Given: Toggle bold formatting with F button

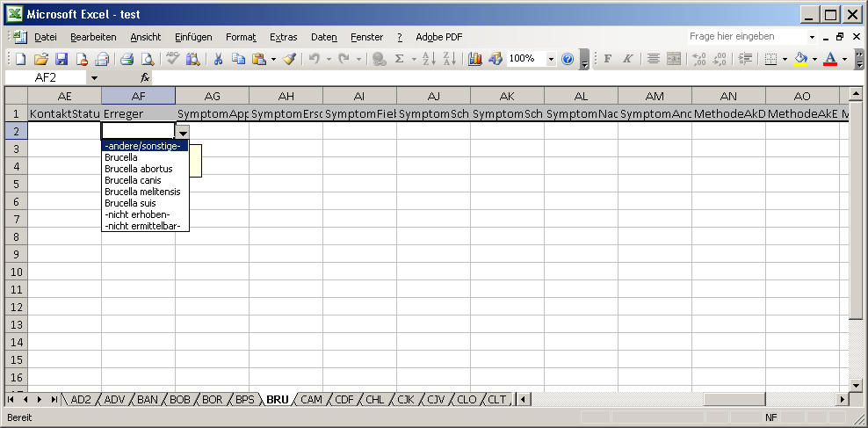Looking at the screenshot, I should tap(607, 59).
